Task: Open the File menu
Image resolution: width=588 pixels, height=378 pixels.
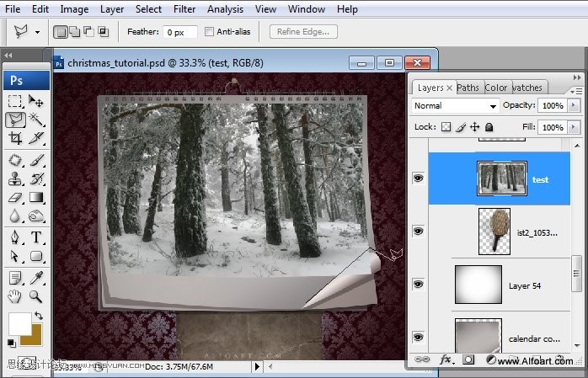Action: coord(13,9)
